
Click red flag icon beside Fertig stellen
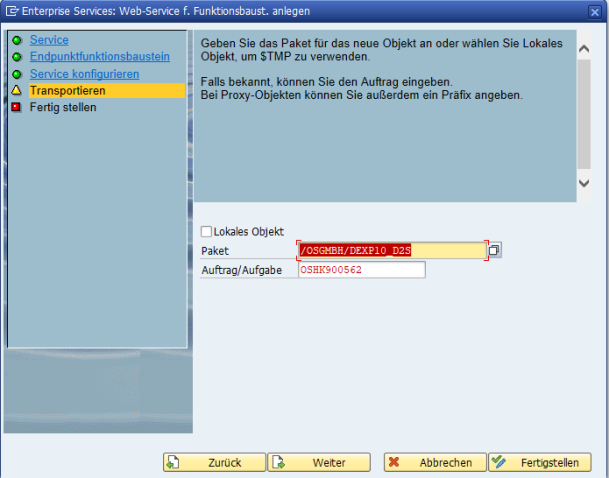[17, 107]
